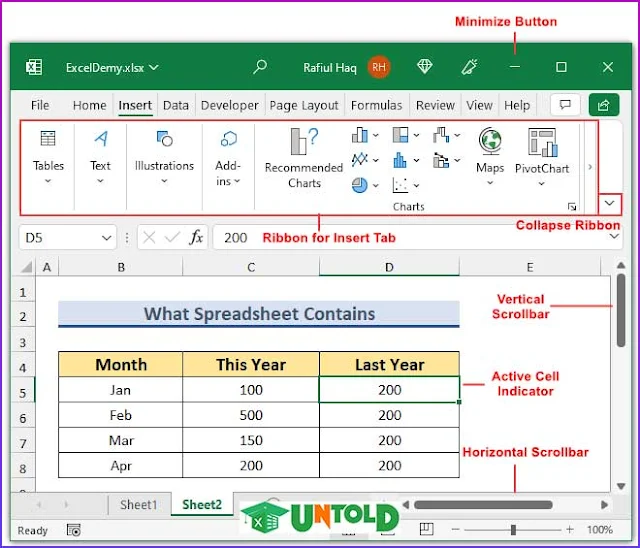Switch to the Home tab

click(x=89, y=105)
